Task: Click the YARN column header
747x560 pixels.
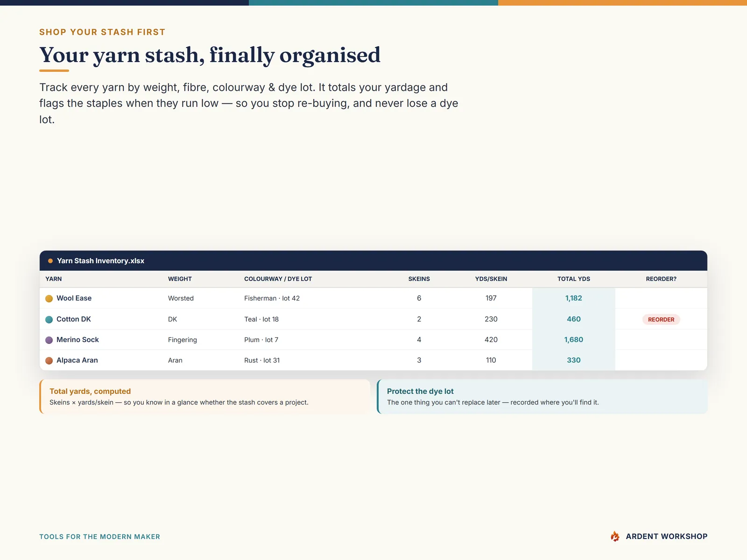Action: (x=54, y=279)
